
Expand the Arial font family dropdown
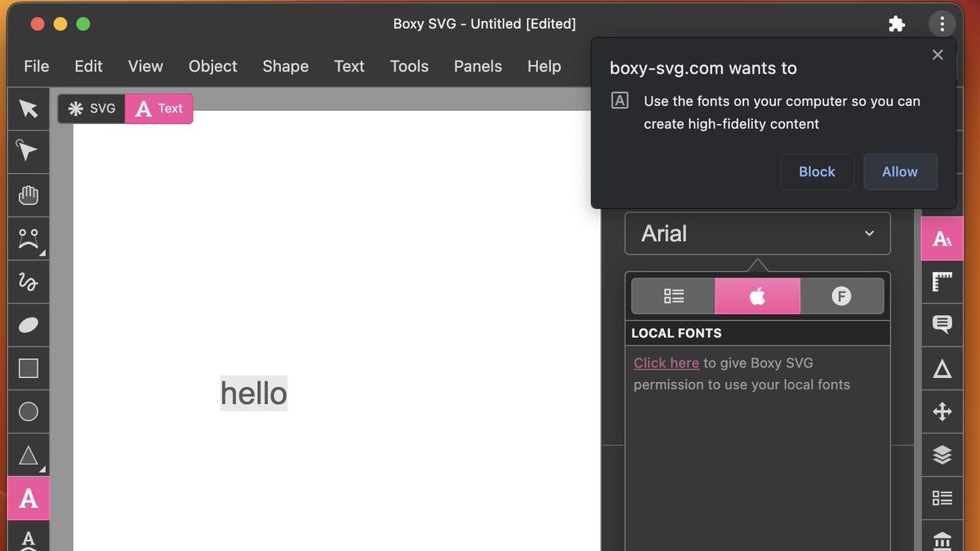[758, 233]
